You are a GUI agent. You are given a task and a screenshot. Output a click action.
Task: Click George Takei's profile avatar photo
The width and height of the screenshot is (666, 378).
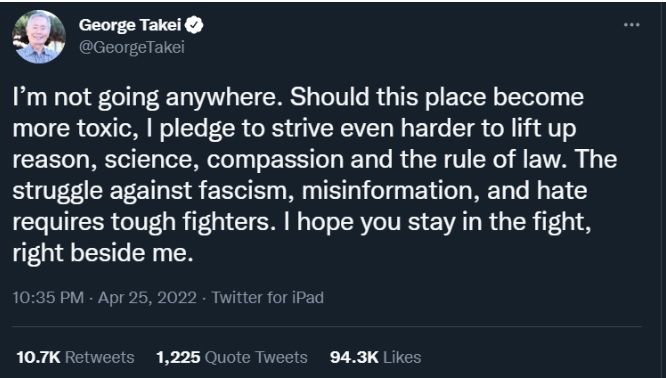pyautogui.click(x=39, y=37)
